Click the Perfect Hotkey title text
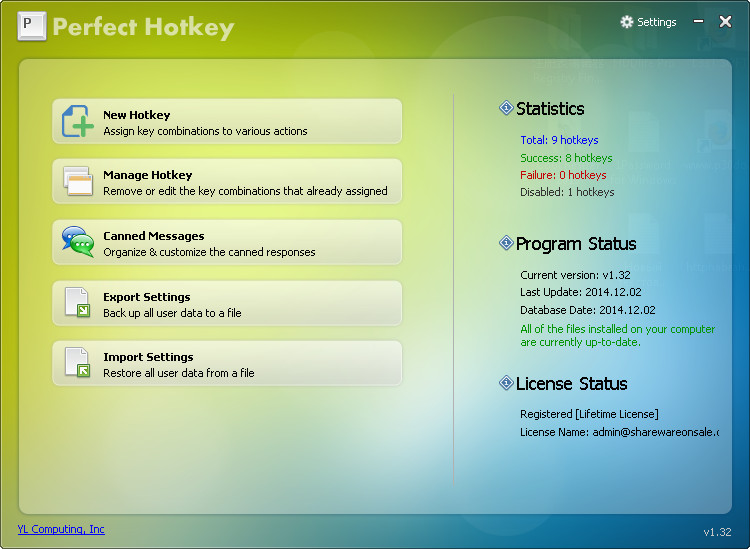750x549 pixels. 143,27
